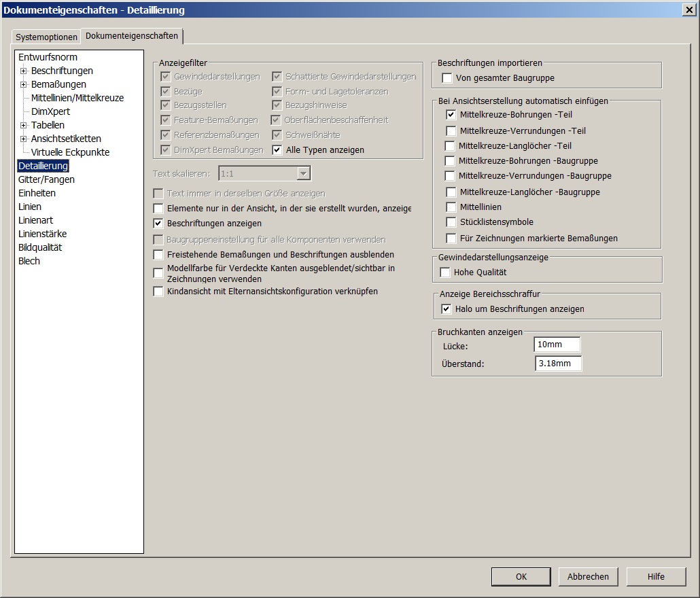Viewport: 700px width, 598px height.
Task: Select Linienart in the tree
Action: (36, 220)
